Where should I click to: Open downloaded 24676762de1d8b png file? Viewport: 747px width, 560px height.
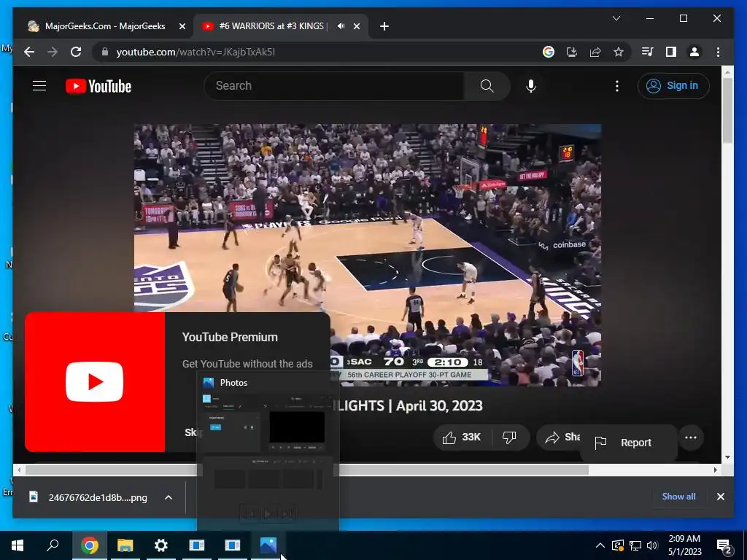tap(88, 497)
